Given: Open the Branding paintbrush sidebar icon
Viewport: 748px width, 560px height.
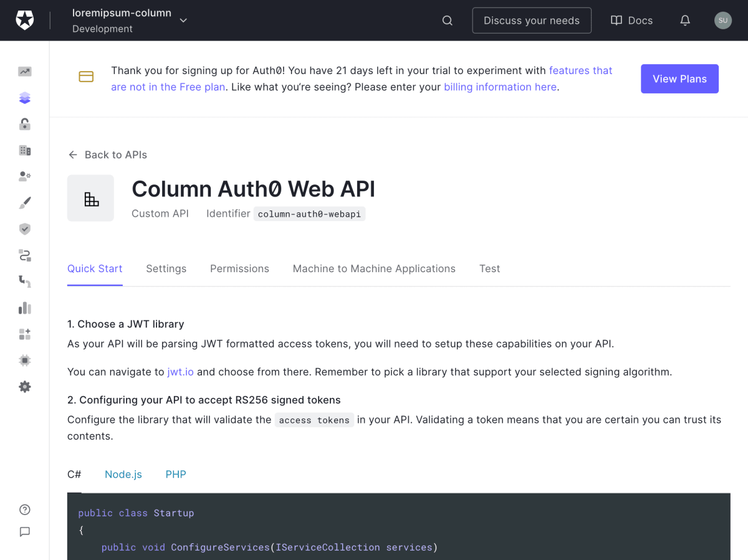Looking at the screenshot, I should pos(25,203).
